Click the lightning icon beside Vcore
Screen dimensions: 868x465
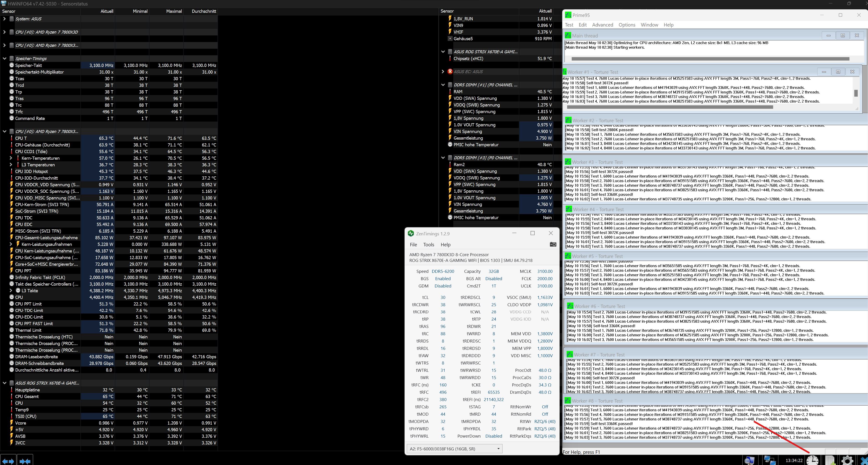(x=11, y=423)
